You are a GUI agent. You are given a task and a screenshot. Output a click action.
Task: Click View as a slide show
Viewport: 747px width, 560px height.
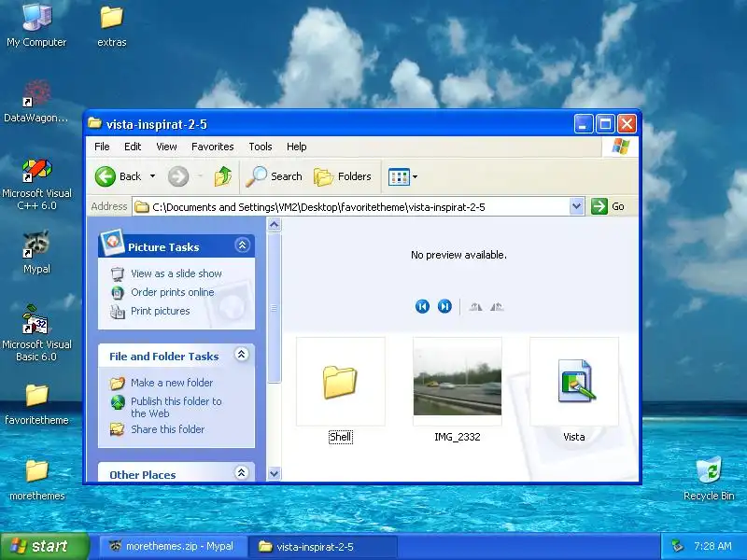[176, 273]
